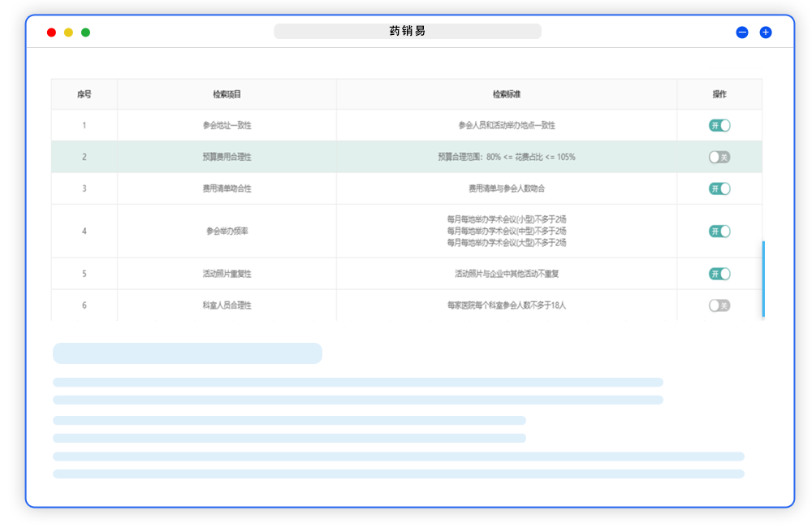The height and width of the screenshot is (528, 812).
Task: Click the 检索标准 column header
Action: pyautogui.click(x=507, y=94)
